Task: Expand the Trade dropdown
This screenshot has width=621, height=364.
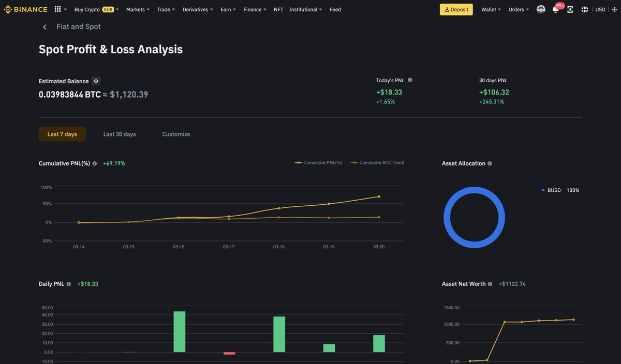Action: tap(166, 9)
